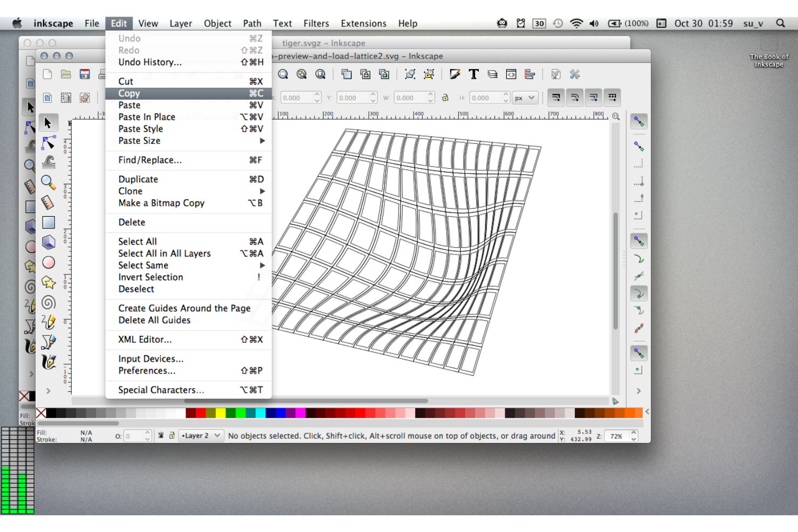798x532 pixels.
Task: Expand the Select Same submenu
Action: pyautogui.click(x=188, y=265)
